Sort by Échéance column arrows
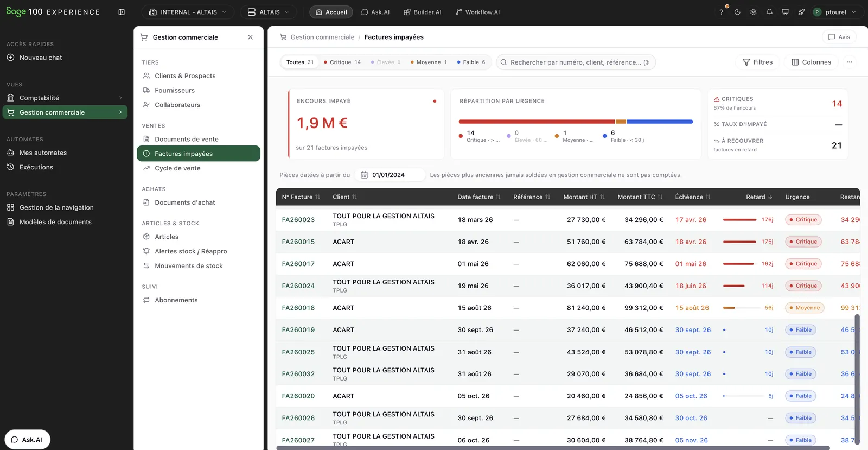This screenshot has height=450, width=868. [708, 197]
